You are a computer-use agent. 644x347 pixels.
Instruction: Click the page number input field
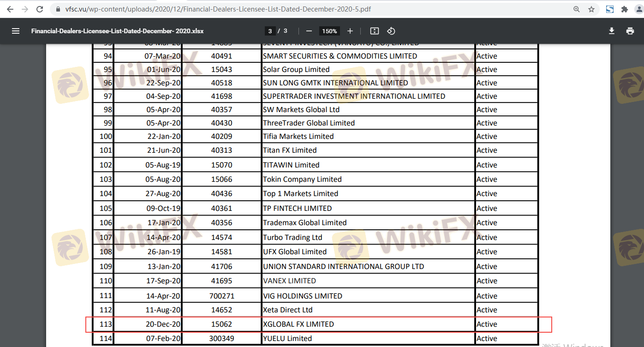pos(270,31)
